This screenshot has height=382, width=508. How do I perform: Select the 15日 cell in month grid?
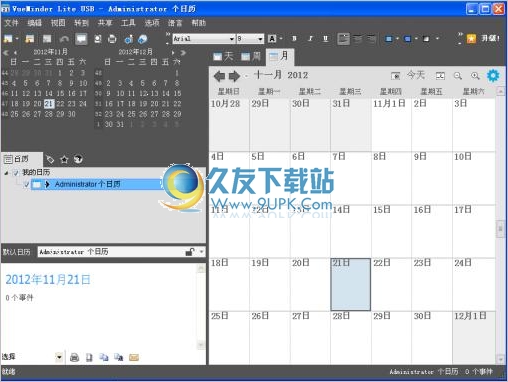[391, 231]
